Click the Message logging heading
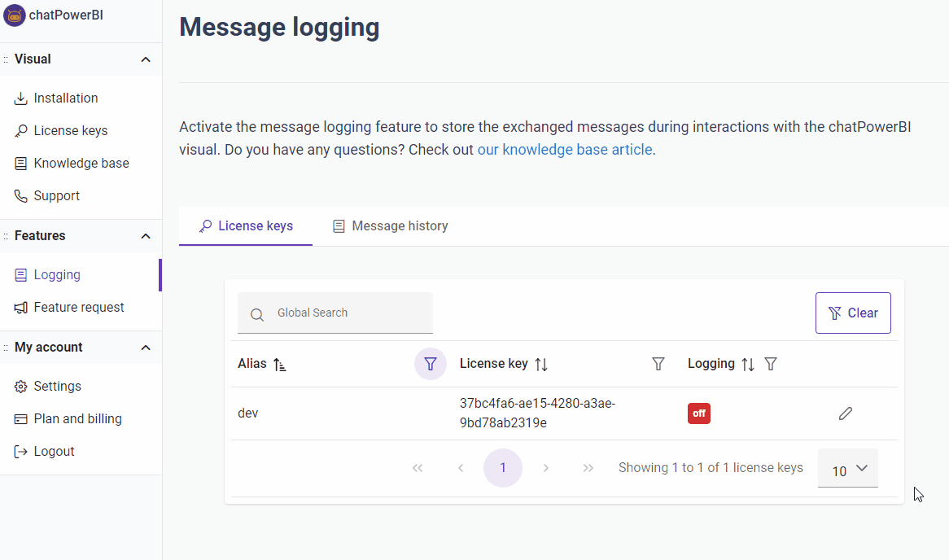 pyautogui.click(x=280, y=27)
